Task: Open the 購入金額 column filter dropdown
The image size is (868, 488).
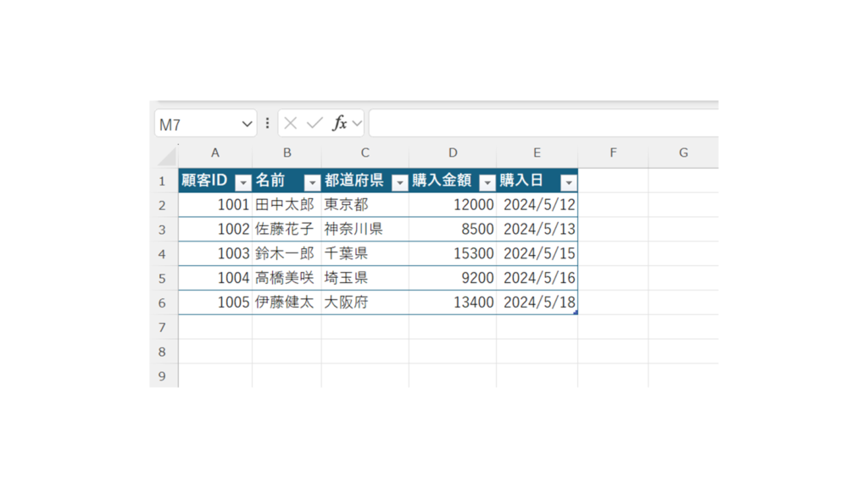Action: (x=487, y=182)
